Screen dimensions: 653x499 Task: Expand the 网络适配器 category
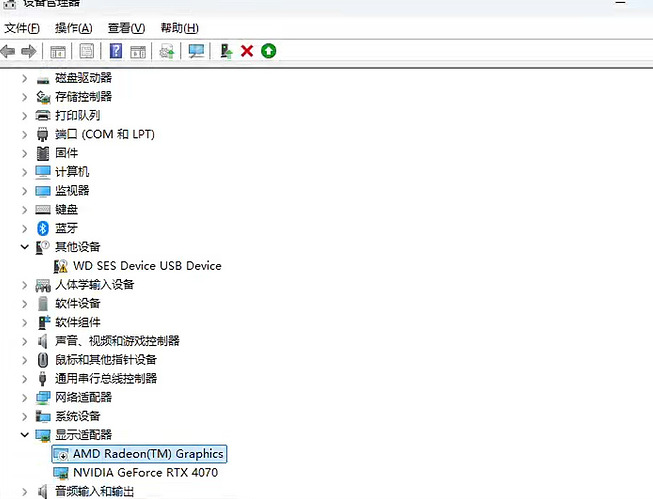pyautogui.click(x=25, y=398)
